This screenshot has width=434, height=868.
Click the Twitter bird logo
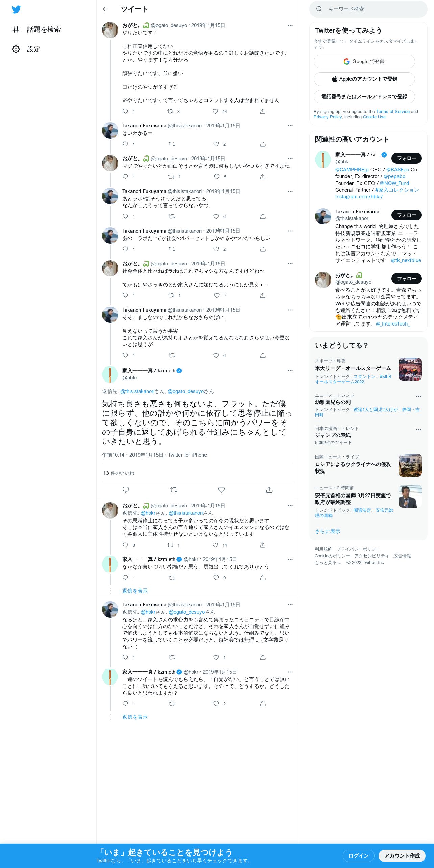[16, 9]
